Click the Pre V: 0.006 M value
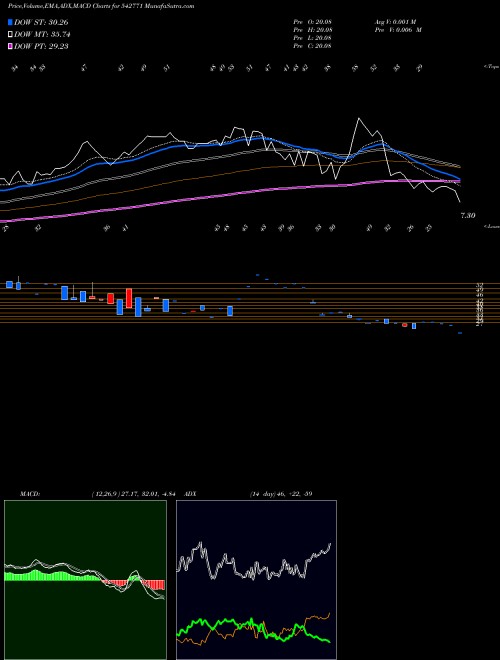This screenshot has width=500, height=660. pos(398,30)
